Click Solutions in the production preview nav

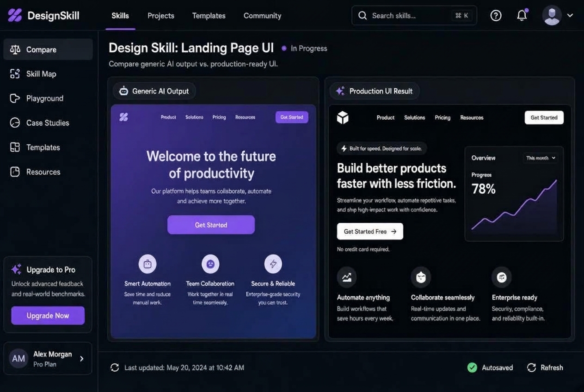pyautogui.click(x=415, y=117)
